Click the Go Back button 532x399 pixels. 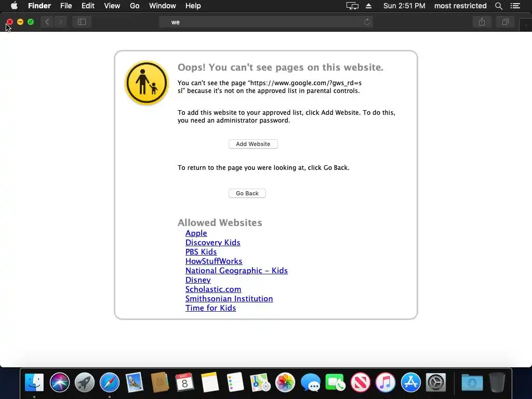click(x=247, y=193)
